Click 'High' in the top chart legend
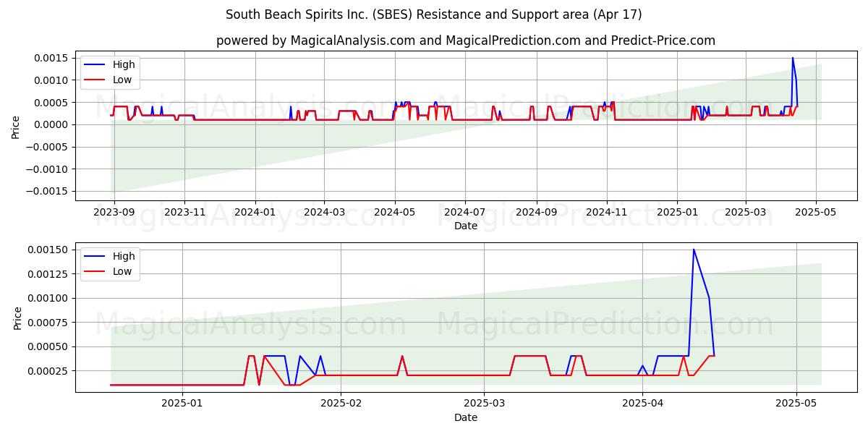This screenshot has height=434, width=868. 124,64
